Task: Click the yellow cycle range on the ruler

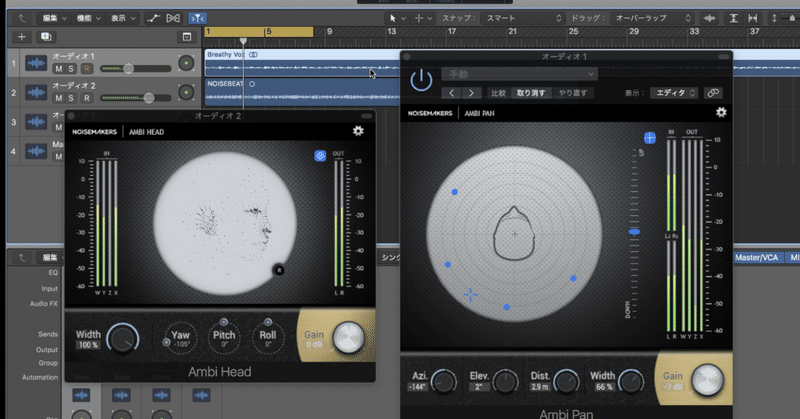Action: pos(259,32)
